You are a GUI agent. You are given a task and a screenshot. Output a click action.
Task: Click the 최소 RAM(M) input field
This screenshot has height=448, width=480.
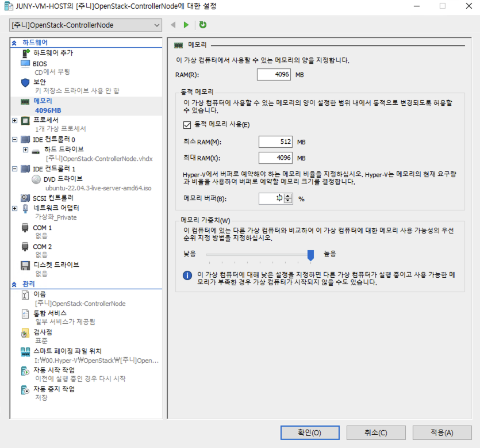coord(275,142)
